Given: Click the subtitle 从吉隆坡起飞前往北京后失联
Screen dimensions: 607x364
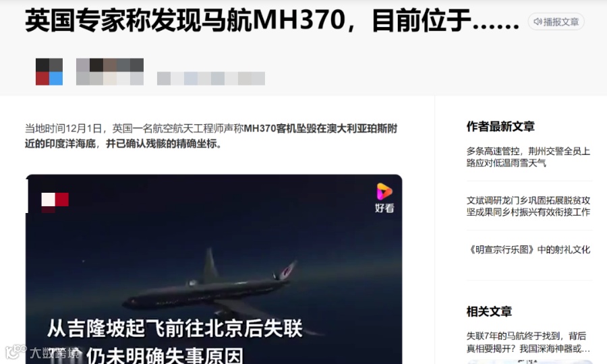Looking at the screenshot, I should (175, 328).
